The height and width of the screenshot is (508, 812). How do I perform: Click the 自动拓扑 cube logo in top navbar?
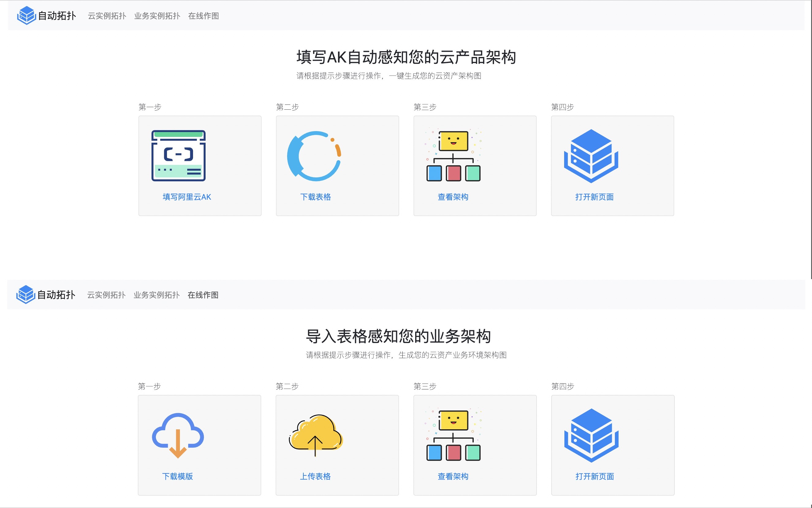click(x=27, y=15)
